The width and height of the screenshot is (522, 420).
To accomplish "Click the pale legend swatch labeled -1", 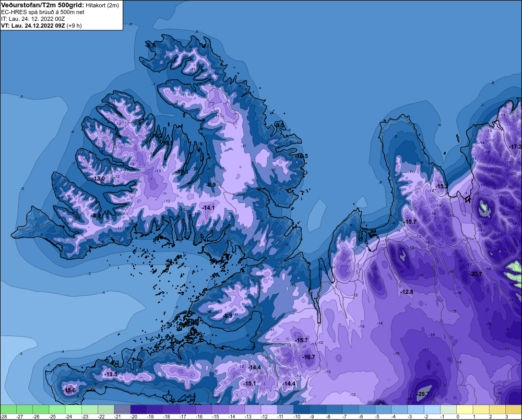I will pos(448,409).
